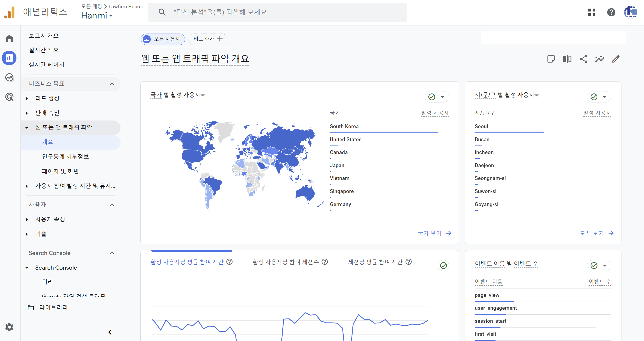Click the help icon beside 활성 사용자당 평균 참여 시간

click(229, 261)
